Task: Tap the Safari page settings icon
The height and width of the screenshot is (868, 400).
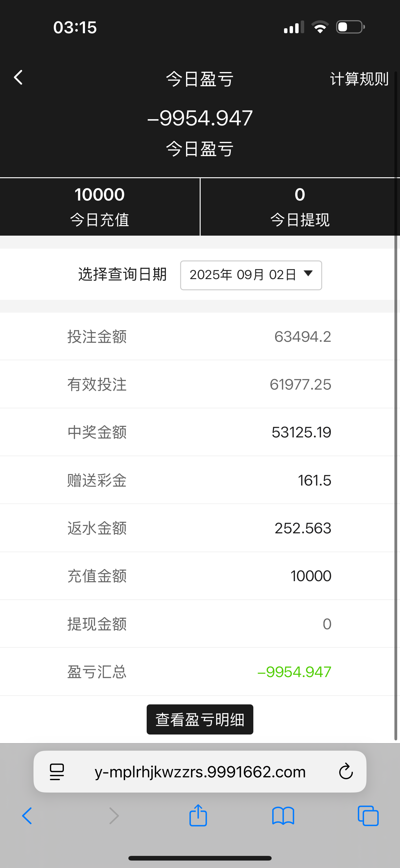Action: pos(57,772)
